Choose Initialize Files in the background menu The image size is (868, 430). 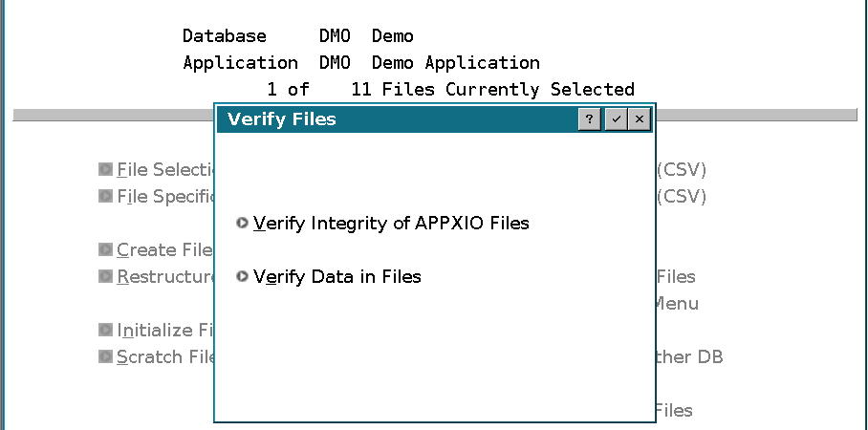pyautogui.click(x=165, y=331)
